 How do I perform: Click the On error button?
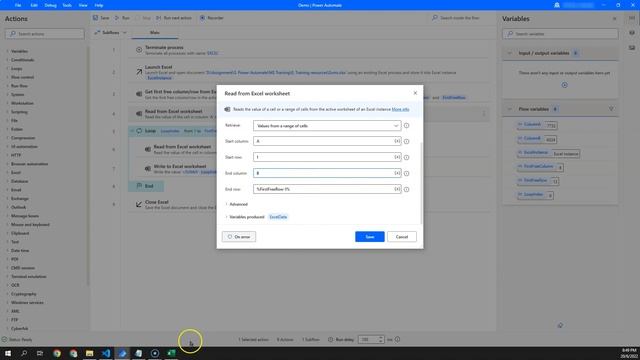(239, 237)
